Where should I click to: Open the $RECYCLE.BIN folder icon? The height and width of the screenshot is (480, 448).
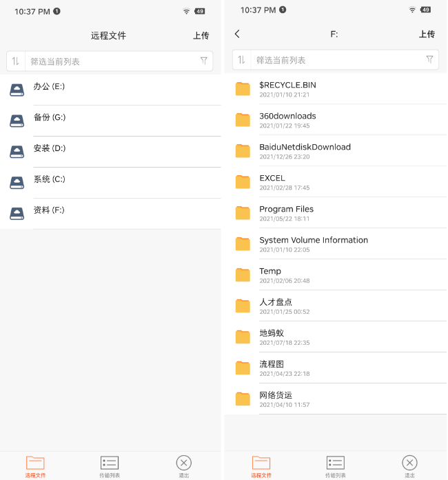(243, 89)
